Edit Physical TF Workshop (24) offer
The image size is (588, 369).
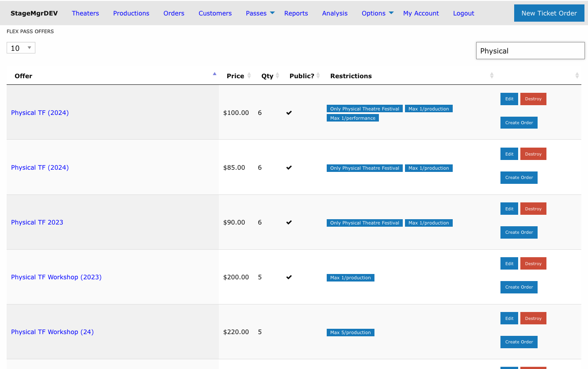pyautogui.click(x=509, y=318)
